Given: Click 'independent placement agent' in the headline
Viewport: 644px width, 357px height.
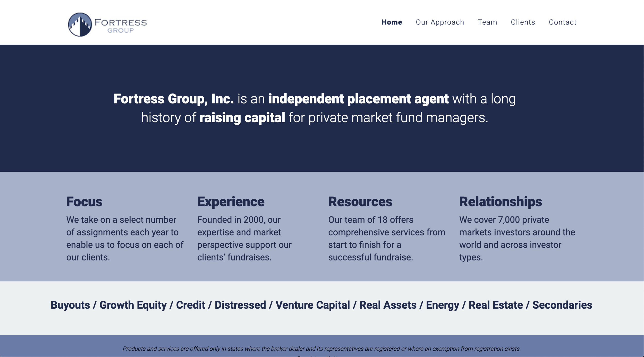Looking at the screenshot, I should 358,99.
